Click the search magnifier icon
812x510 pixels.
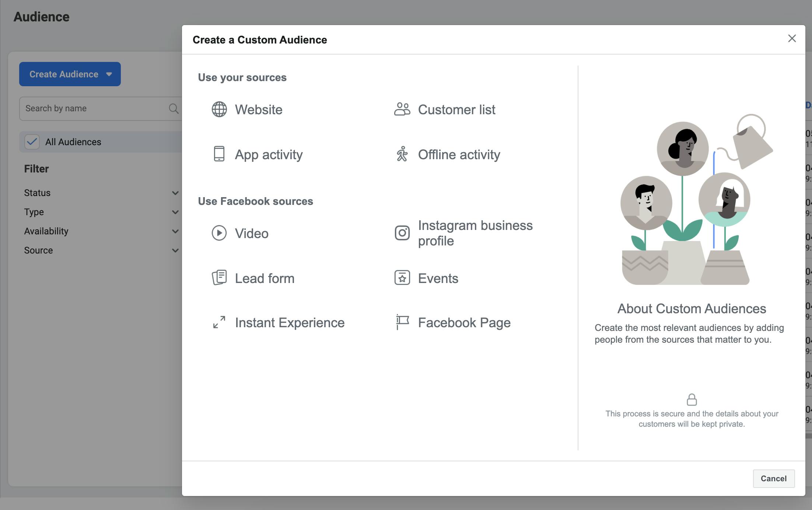click(x=174, y=108)
